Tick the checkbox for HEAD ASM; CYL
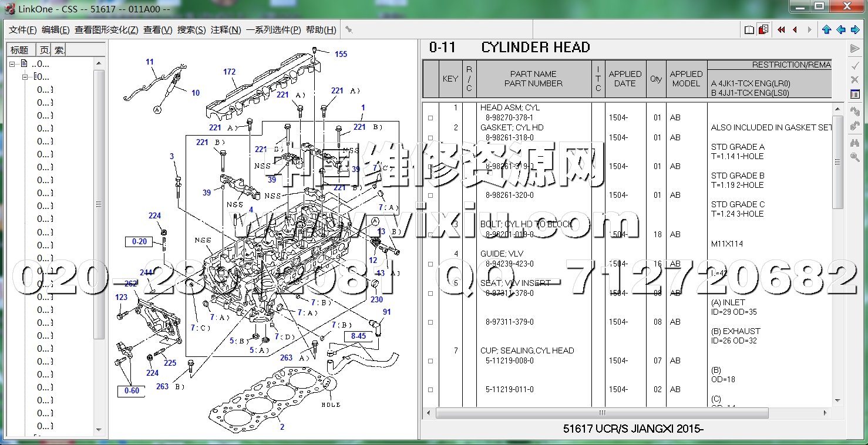868x445 pixels. click(430, 118)
